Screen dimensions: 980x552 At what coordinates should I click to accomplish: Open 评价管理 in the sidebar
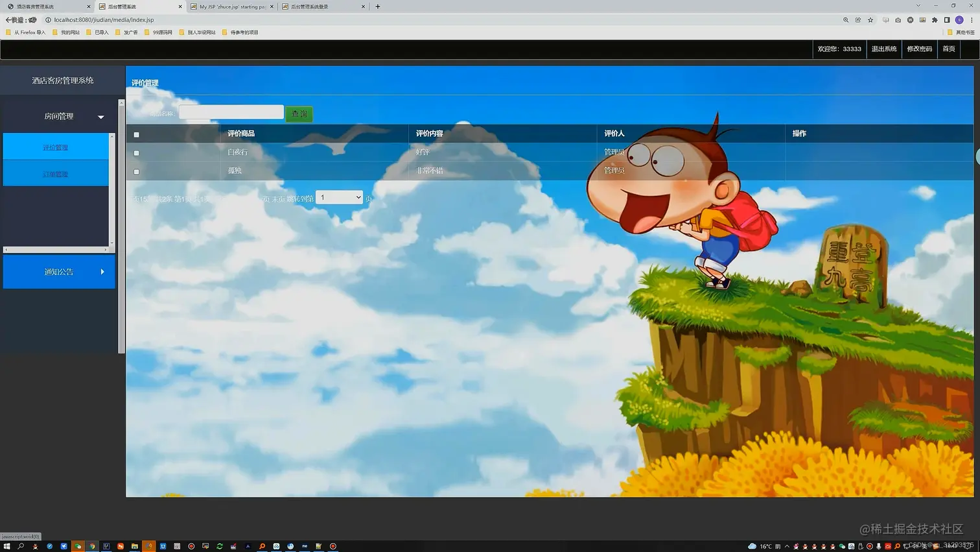(x=56, y=147)
